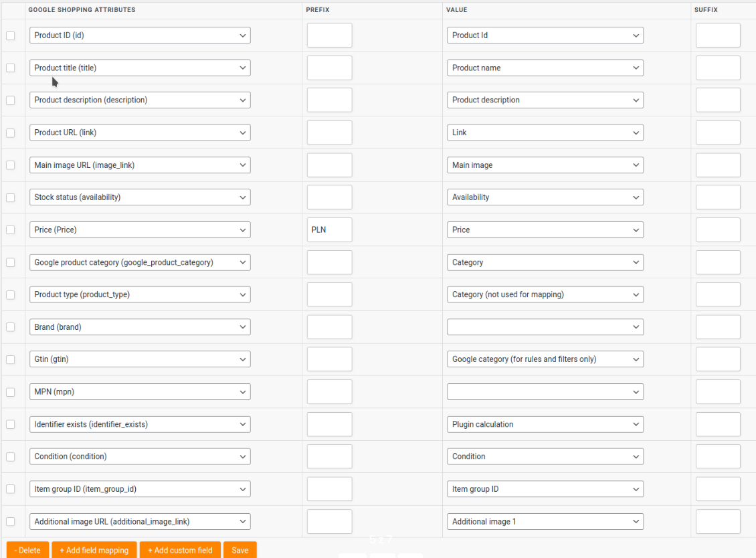Tick the checkbox for Product title row

coord(10,68)
